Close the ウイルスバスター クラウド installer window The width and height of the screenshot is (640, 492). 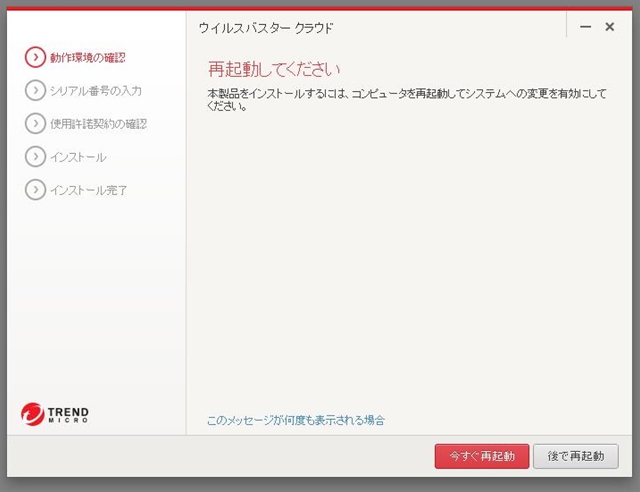coord(609,27)
